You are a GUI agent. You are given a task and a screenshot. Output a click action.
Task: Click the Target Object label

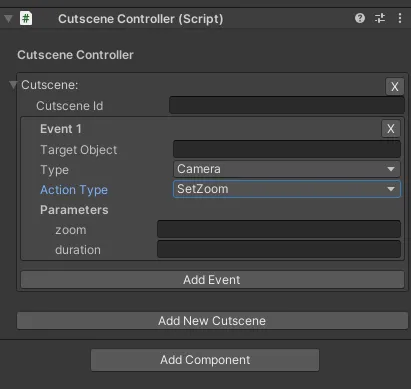tap(79, 150)
